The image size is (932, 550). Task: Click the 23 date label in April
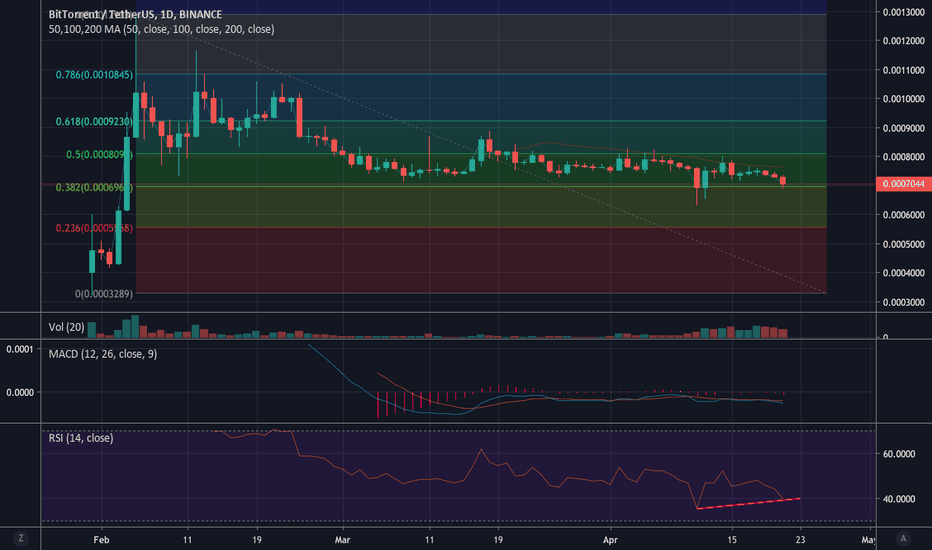[x=801, y=540]
